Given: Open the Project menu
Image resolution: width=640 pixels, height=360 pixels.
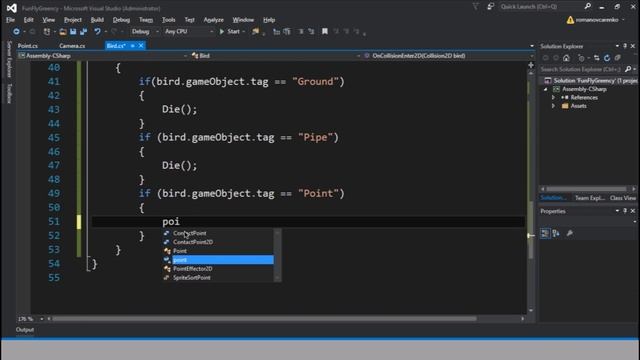Looking at the screenshot, I should [73, 20].
